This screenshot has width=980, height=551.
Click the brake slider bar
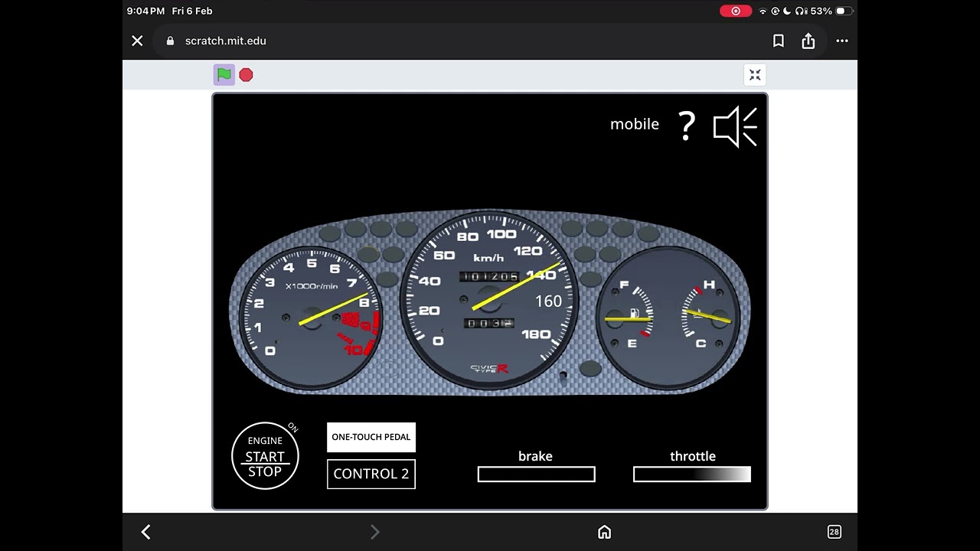point(536,474)
